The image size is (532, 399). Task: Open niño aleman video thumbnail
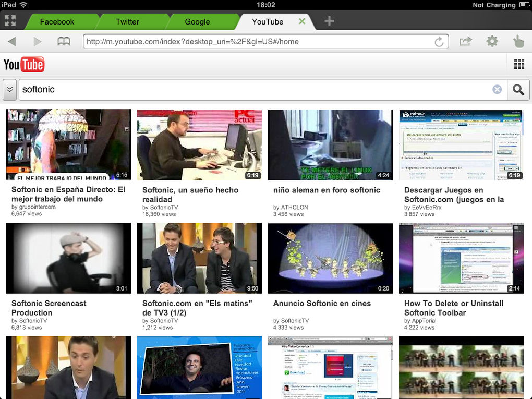pos(330,144)
